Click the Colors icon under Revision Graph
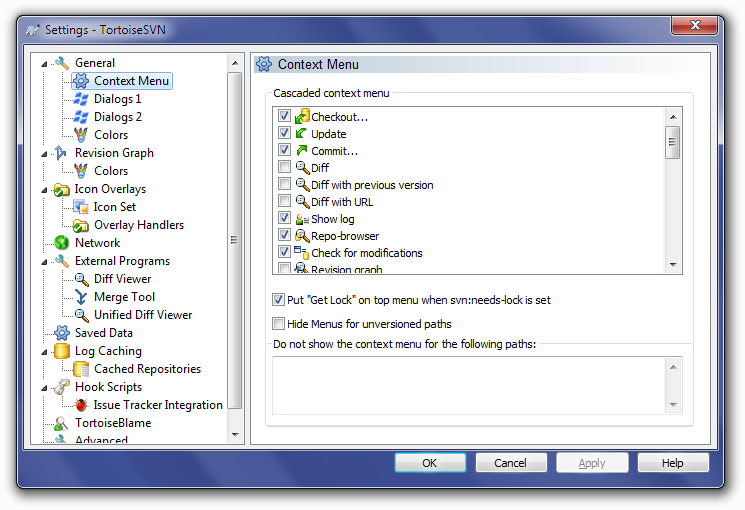The image size is (745, 510). tap(81, 171)
